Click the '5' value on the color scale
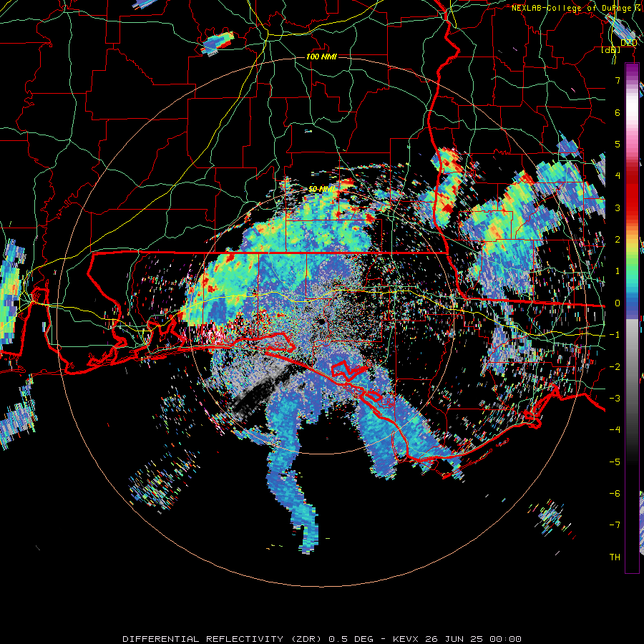 click(x=618, y=144)
